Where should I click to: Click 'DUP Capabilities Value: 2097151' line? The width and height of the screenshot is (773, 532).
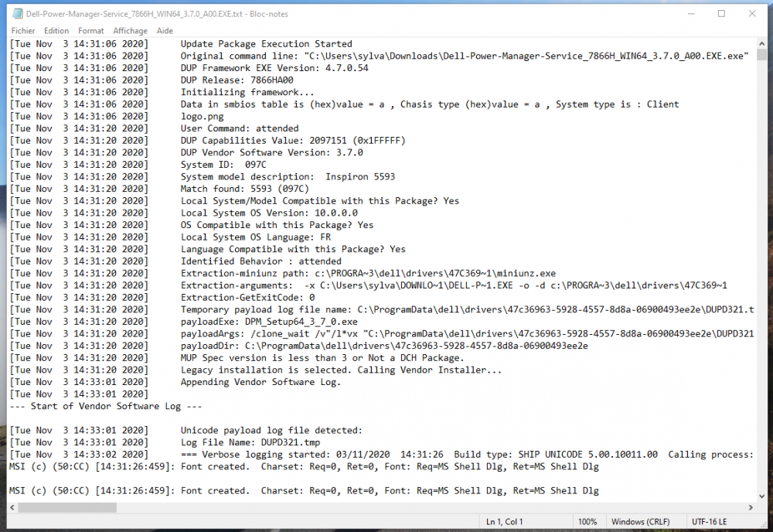(x=293, y=141)
